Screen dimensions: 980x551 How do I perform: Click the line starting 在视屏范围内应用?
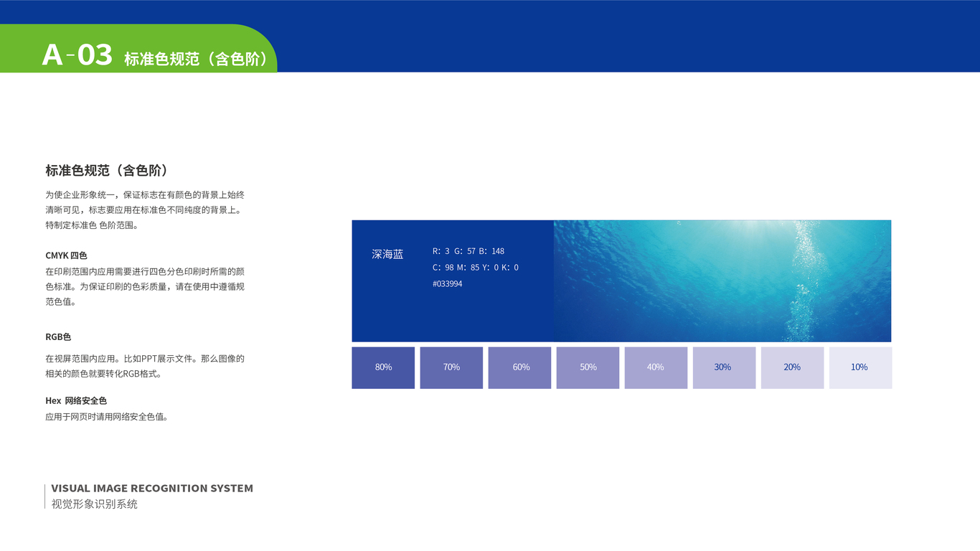145,359
